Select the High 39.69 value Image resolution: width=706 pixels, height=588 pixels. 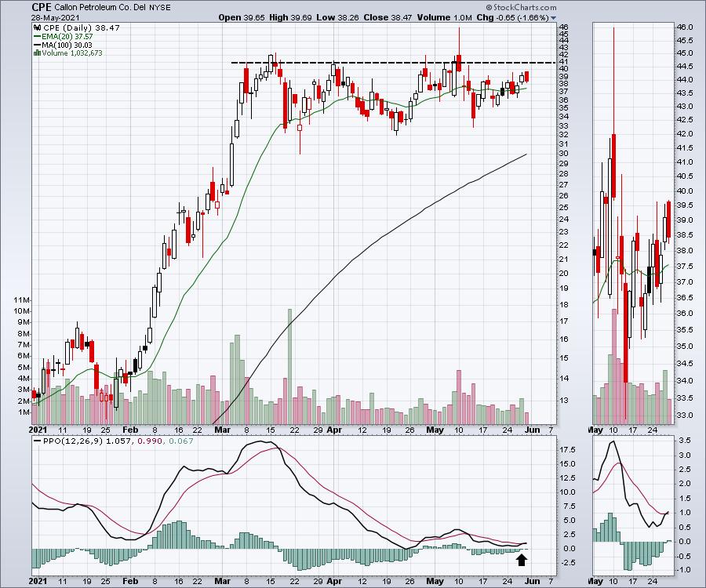290,17
